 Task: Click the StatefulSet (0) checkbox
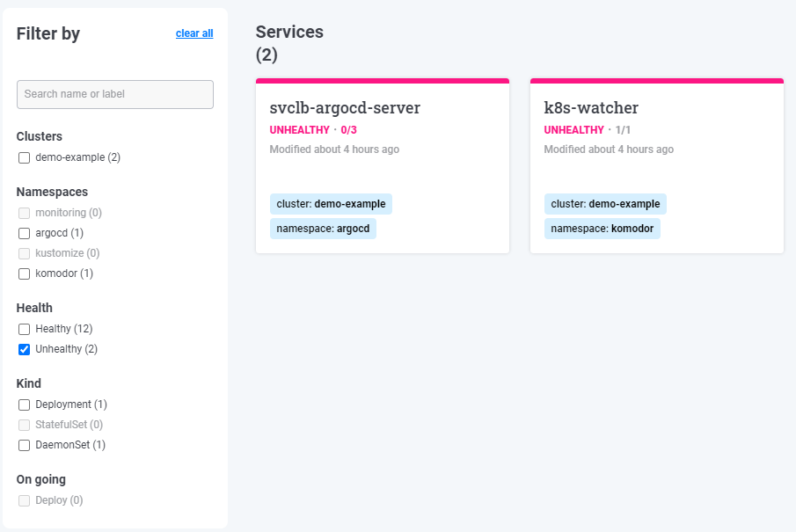24,426
